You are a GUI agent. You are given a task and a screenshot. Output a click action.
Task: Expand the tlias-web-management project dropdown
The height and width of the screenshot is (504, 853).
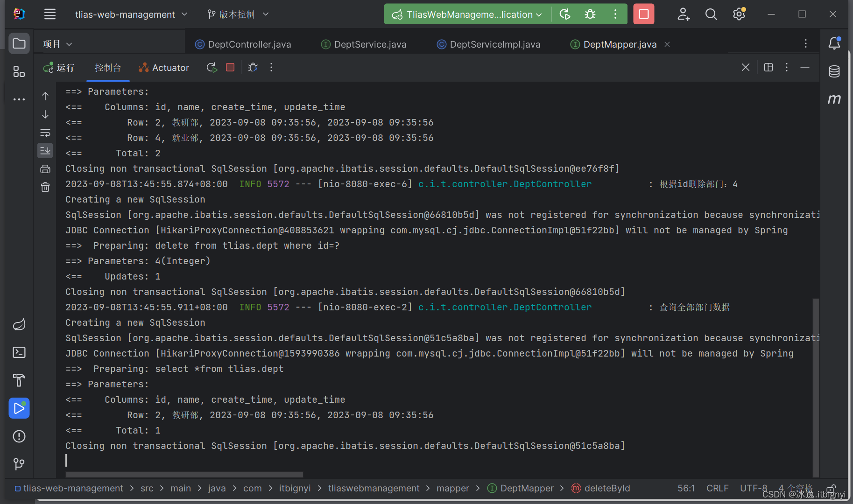tap(131, 14)
